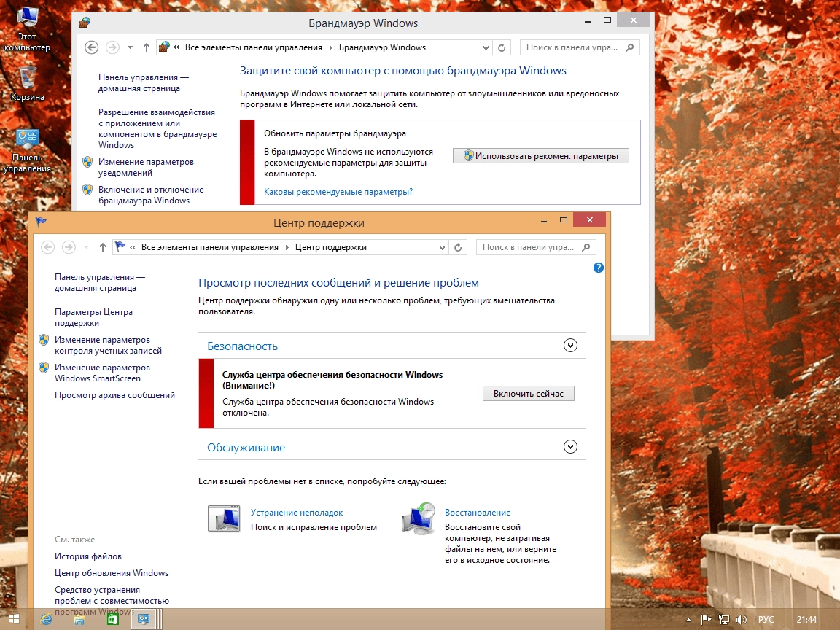Open Восстановление link
840x630 pixels.
coord(478,513)
